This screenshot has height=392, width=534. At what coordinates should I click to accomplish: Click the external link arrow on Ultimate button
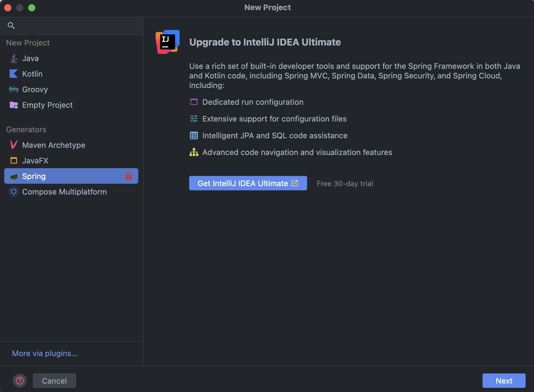coord(295,183)
